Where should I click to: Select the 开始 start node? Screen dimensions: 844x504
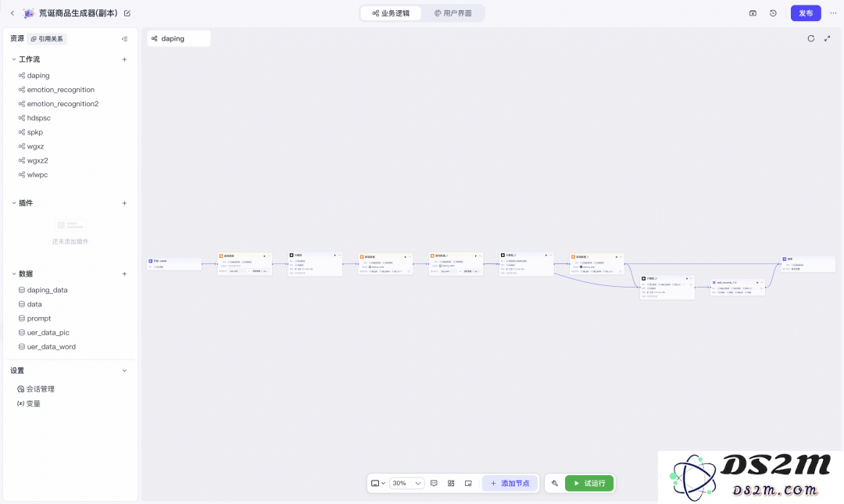click(x=174, y=263)
